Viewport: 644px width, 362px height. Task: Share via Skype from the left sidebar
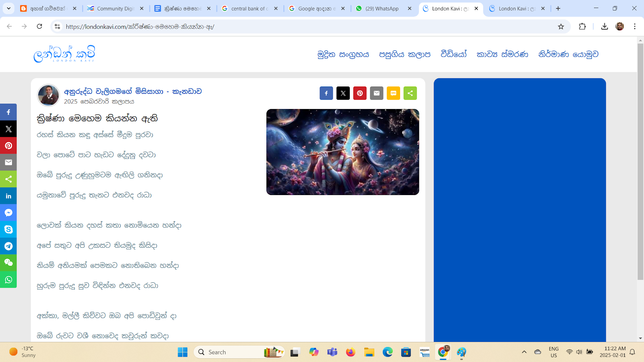[8, 230]
